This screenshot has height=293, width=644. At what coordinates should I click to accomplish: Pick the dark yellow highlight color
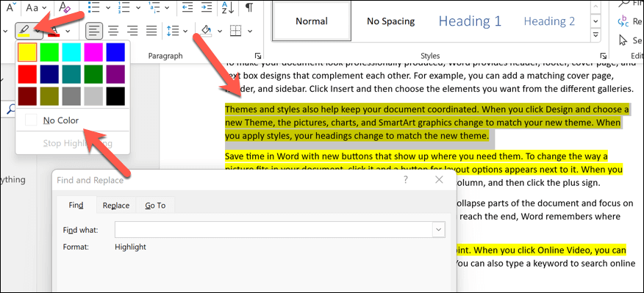coord(49,96)
